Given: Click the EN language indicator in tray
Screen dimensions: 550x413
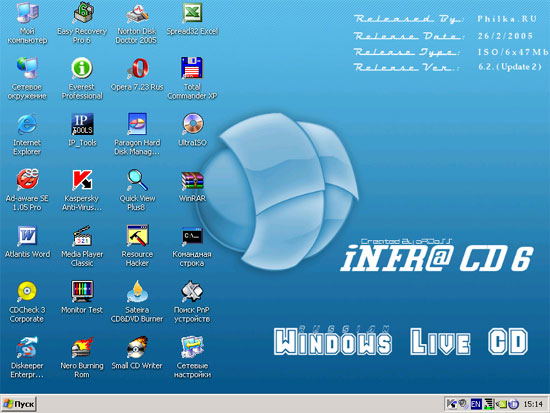Looking at the screenshot, I should point(476,404).
